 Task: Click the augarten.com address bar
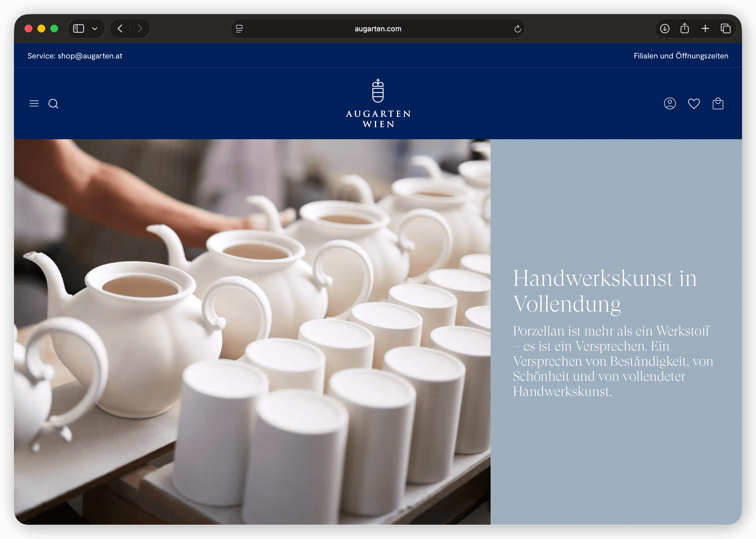point(378,29)
